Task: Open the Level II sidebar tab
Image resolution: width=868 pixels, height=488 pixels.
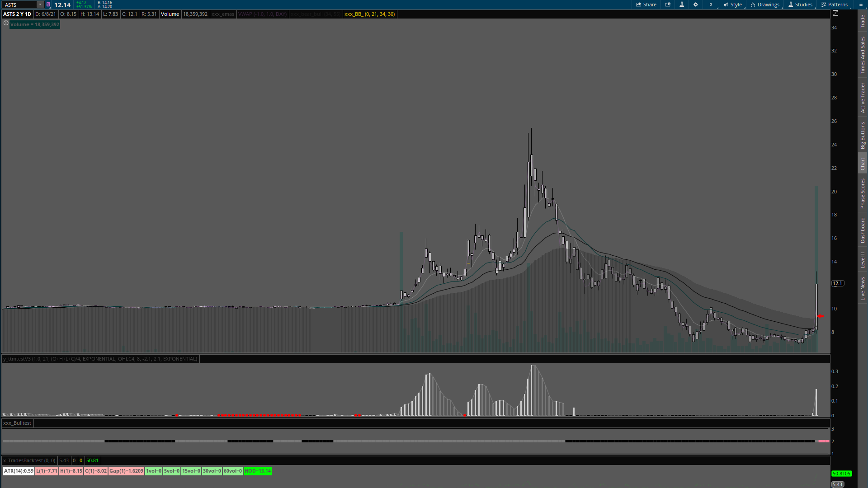Action: [x=863, y=260]
